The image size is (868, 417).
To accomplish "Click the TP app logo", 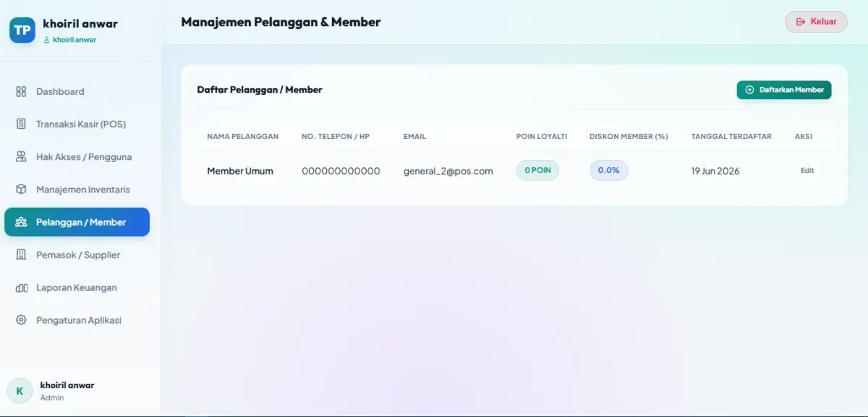I will tap(22, 30).
